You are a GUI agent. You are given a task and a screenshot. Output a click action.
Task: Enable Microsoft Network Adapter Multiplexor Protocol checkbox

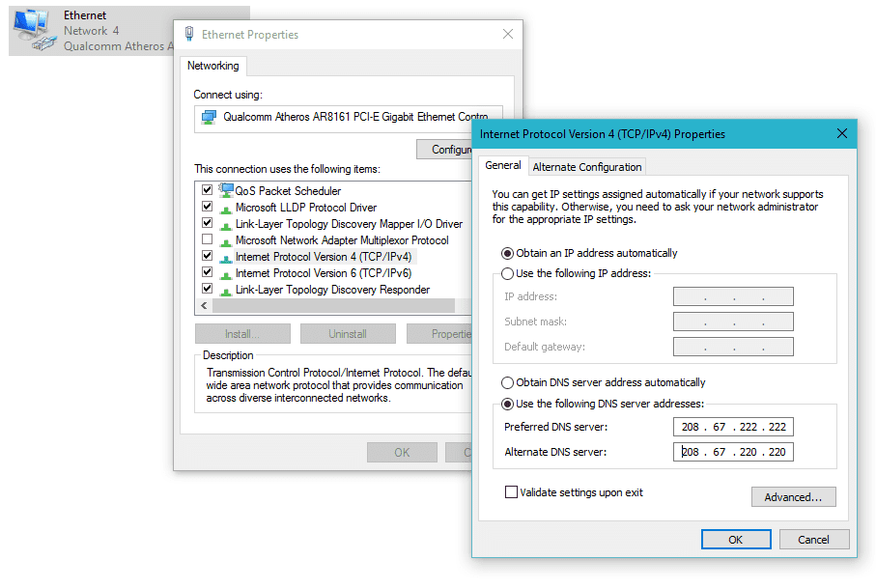point(208,239)
